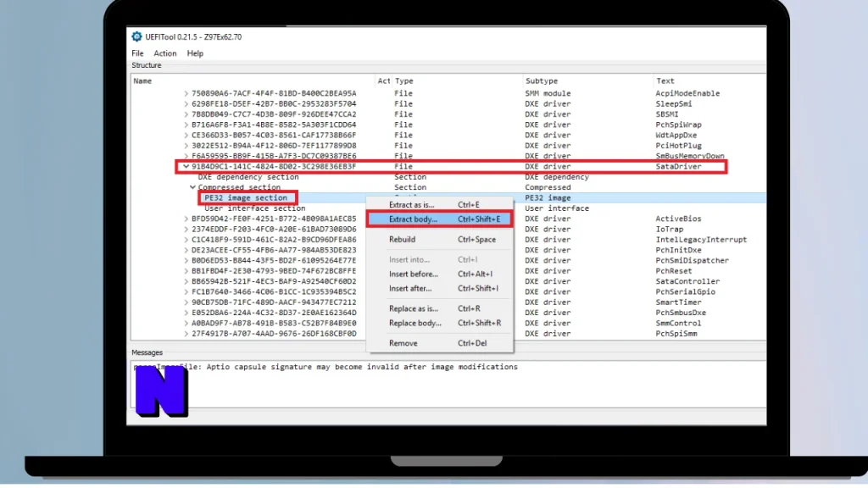868x488 pixels.
Task: Click the ActiveBios text cell
Action: pyautogui.click(x=678, y=219)
